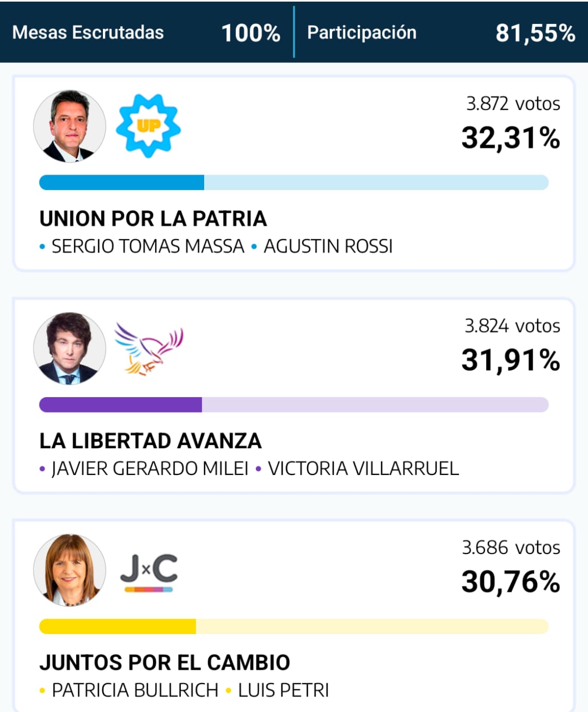Click the JxC party logo
The height and width of the screenshot is (712, 588).
[149, 572]
